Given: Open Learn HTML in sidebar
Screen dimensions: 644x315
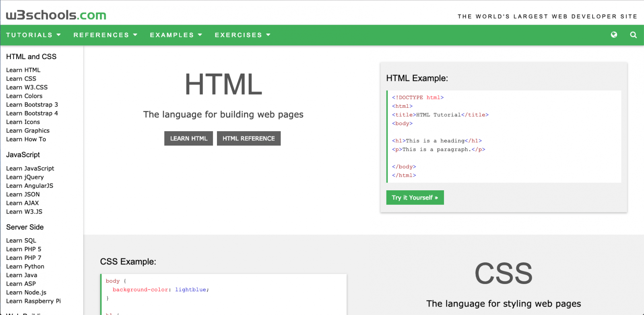Looking at the screenshot, I should [23, 70].
